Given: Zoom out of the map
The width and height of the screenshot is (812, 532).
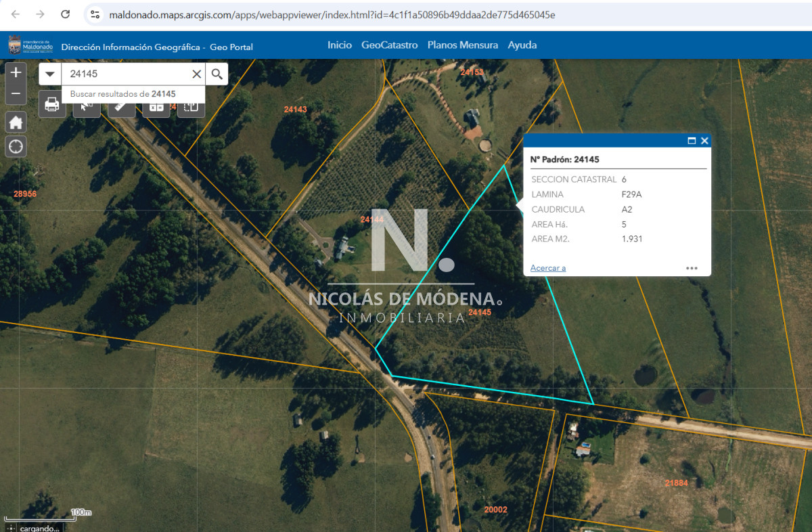Looking at the screenshot, I should (x=16, y=93).
